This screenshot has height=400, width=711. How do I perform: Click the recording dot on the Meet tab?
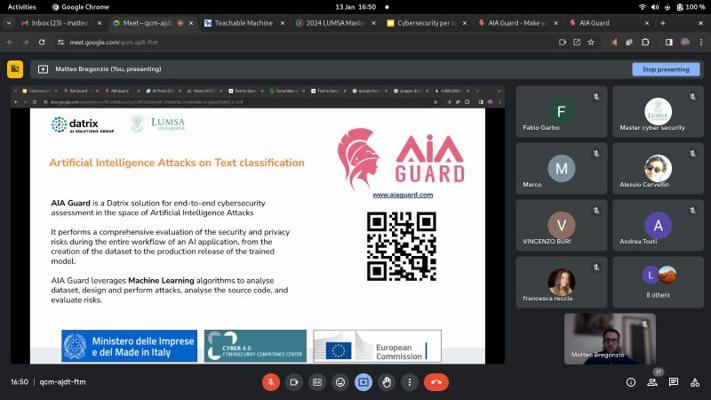point(180,23)
